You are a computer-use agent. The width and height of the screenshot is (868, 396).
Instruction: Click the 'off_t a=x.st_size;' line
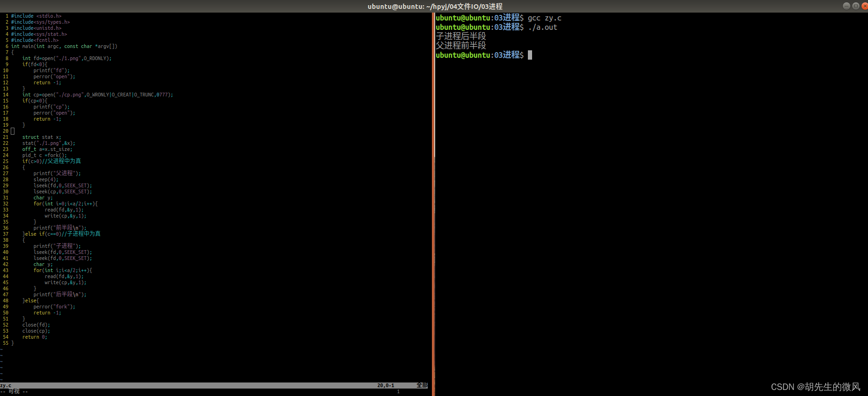48,149
